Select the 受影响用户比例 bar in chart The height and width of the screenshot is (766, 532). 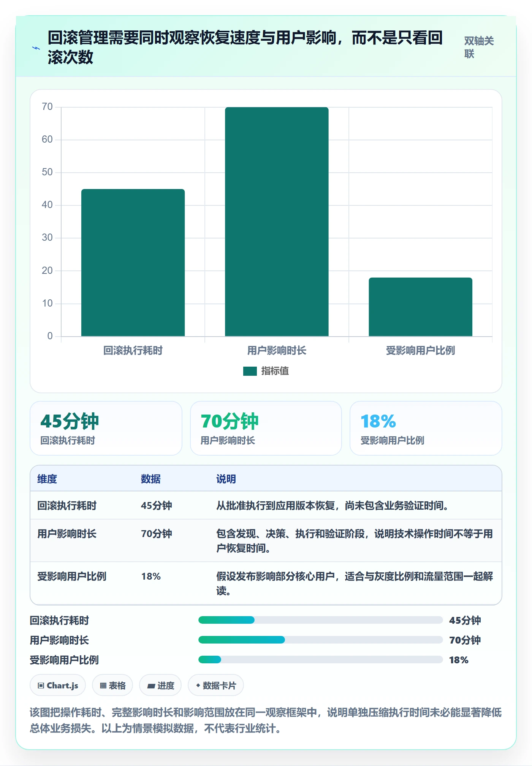click(x=420, y=307)
